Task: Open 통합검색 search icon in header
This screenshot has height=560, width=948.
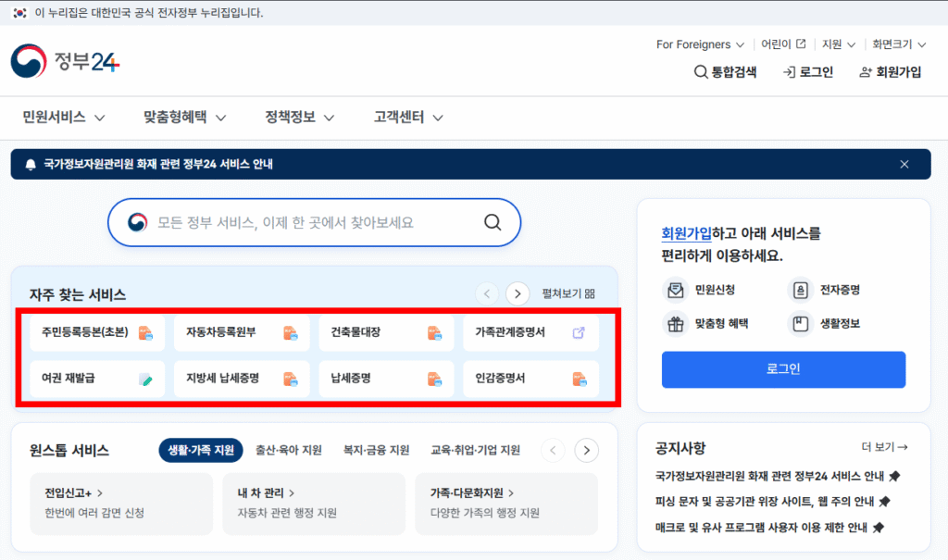Action: [701, 72]
